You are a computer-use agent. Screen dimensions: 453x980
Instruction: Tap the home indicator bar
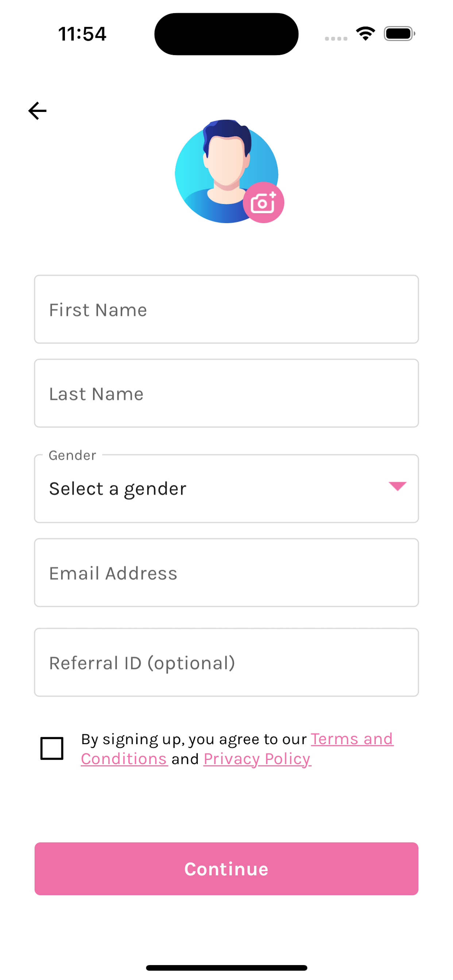tap(226, 968)
